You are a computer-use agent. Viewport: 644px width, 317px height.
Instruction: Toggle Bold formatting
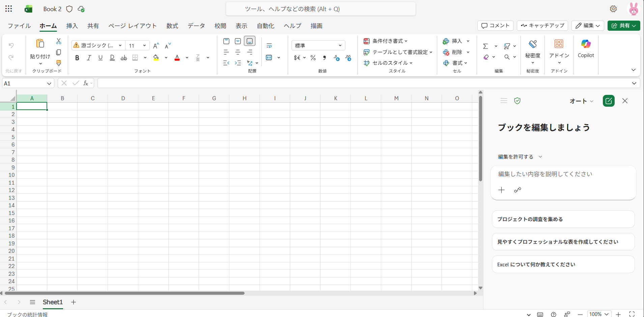[x=77, y=58]
